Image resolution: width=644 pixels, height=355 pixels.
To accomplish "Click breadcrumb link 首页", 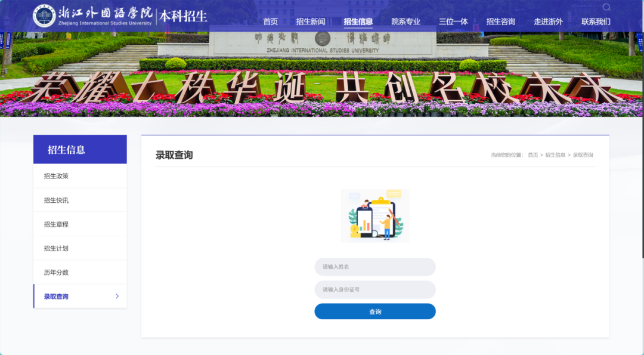I will pos(532,155).
